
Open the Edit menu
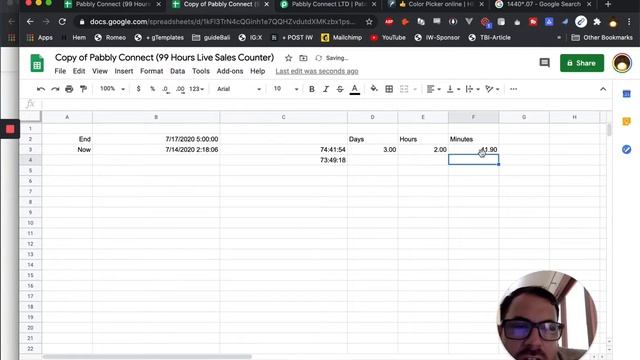79,71
